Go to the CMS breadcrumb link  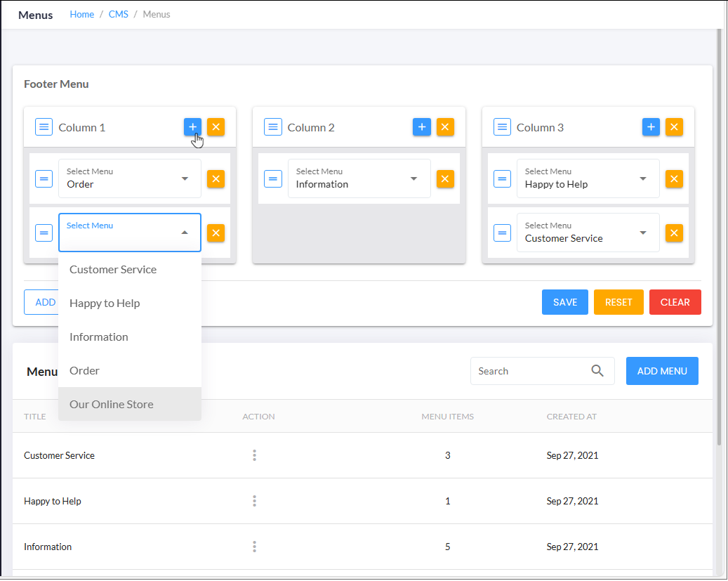tap(119, 15)
